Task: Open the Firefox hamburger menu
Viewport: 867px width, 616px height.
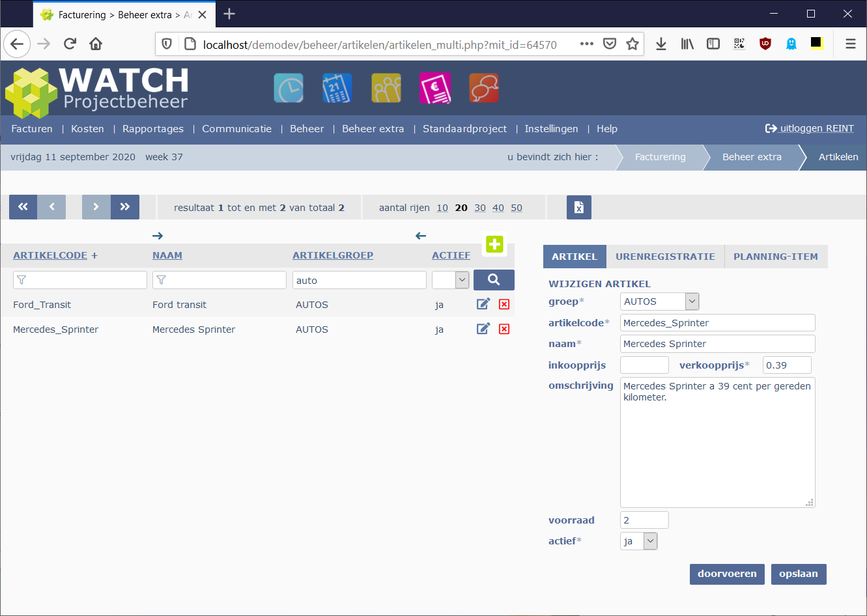Action: click(x=851, y=44)
